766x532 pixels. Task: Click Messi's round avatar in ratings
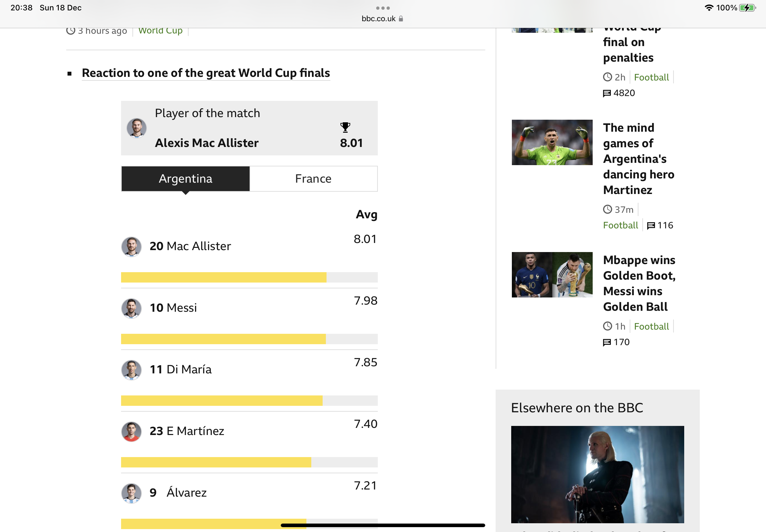(131, 308)
